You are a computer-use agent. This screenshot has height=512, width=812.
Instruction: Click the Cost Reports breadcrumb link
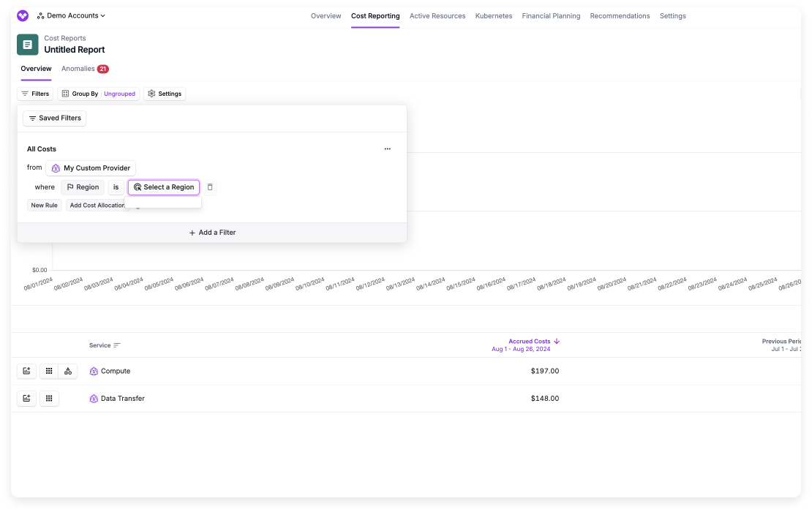tap(64, 38)
